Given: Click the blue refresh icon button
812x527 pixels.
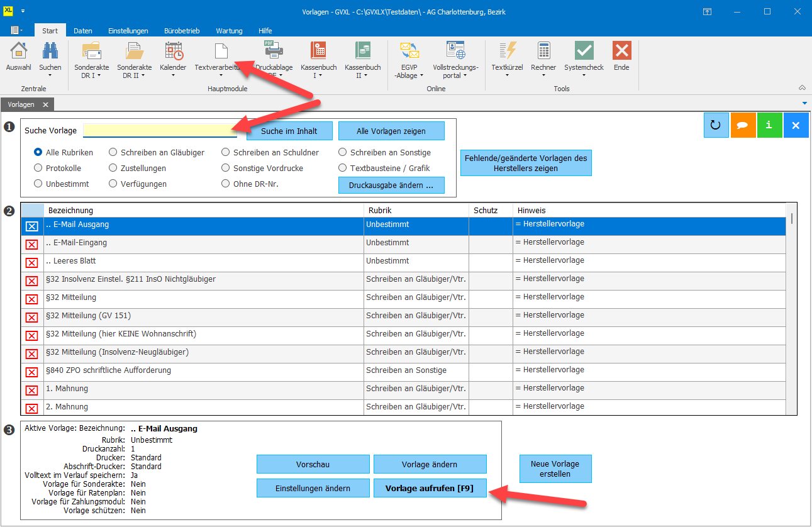Looking at the screenshot, I should pyautogui.click(x=715, y=125).
